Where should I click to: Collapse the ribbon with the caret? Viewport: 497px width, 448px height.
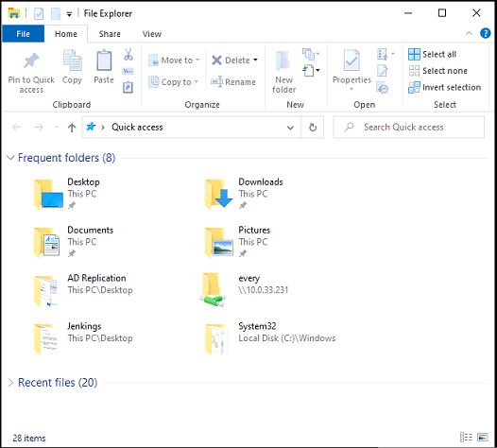pos(469,33)
